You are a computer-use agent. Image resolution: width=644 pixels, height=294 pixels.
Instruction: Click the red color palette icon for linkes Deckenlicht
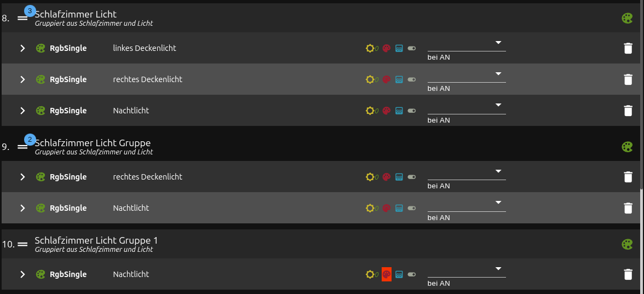[387, 48]
